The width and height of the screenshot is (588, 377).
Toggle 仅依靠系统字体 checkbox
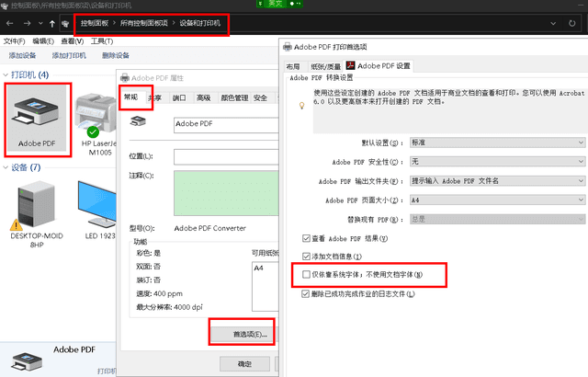pos(307,274)
